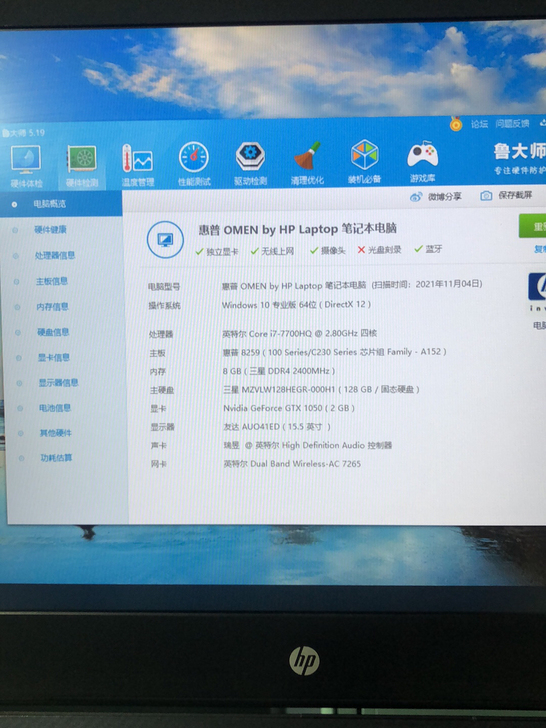Click the 光盘刻录 feature label
The height and width of the screenshot is (728, 546).
click(384, 250)
